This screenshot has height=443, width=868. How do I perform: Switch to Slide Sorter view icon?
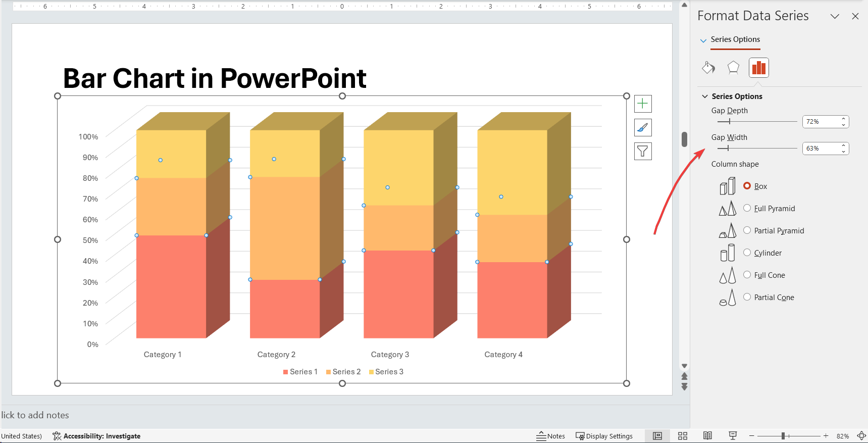click(683, 436)
